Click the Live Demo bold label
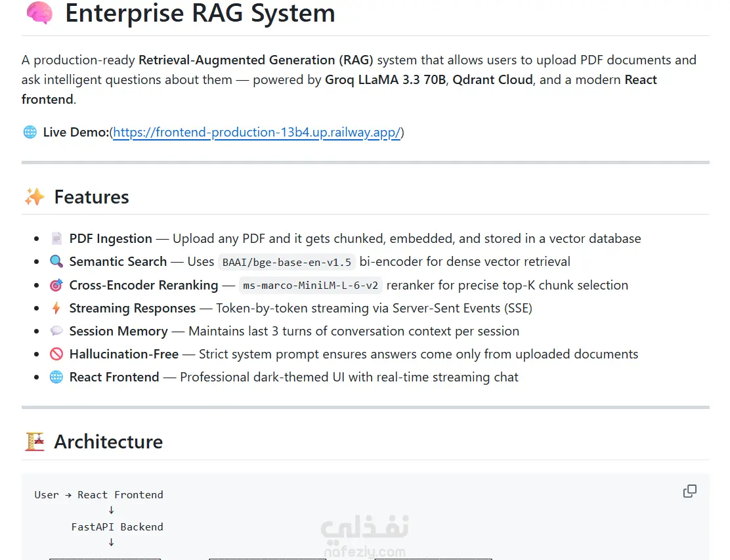 tap(76, 132)
